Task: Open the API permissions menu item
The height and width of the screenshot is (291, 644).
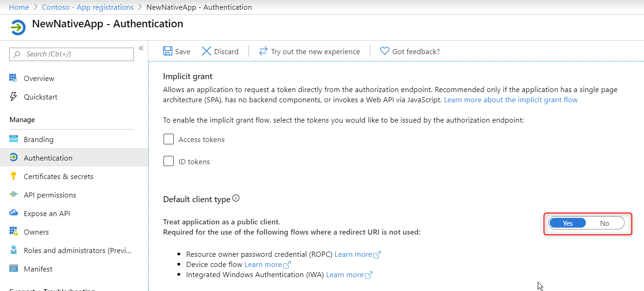Action: 50,195
